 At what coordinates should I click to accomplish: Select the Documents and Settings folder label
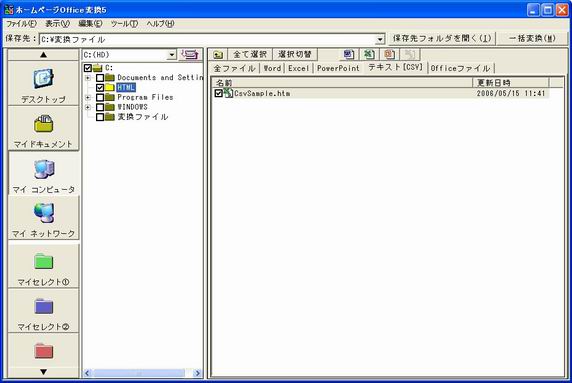[x=160, y=78]
